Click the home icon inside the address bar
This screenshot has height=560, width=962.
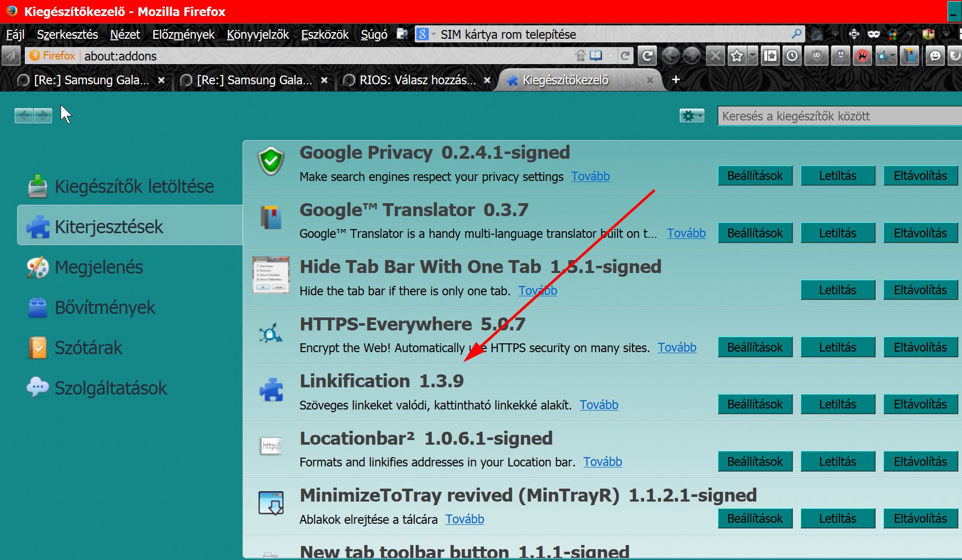click(581, 55)
